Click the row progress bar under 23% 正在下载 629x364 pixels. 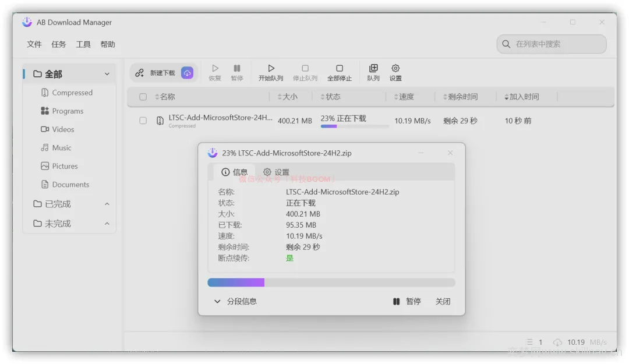tap(355, 126)
